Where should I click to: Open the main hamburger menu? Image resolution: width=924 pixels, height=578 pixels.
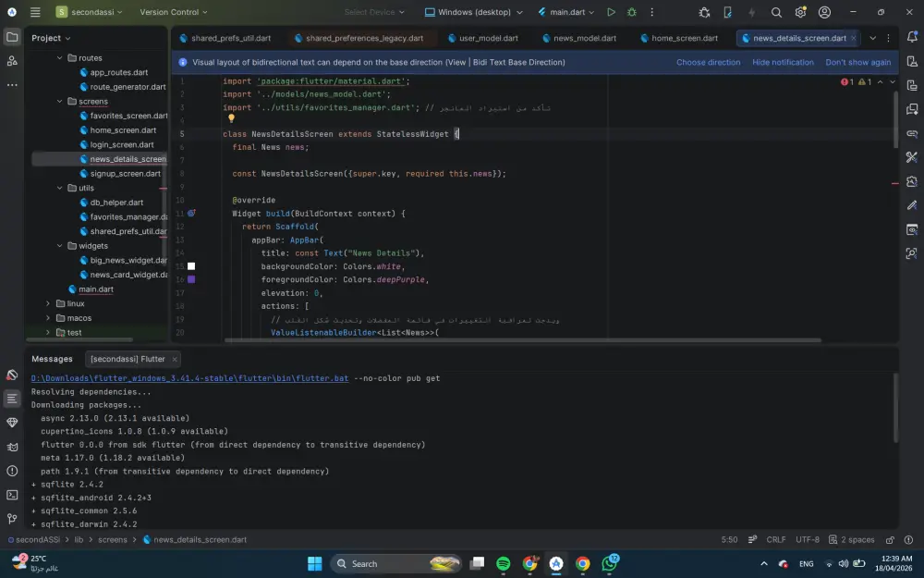(x=35, y=12)
